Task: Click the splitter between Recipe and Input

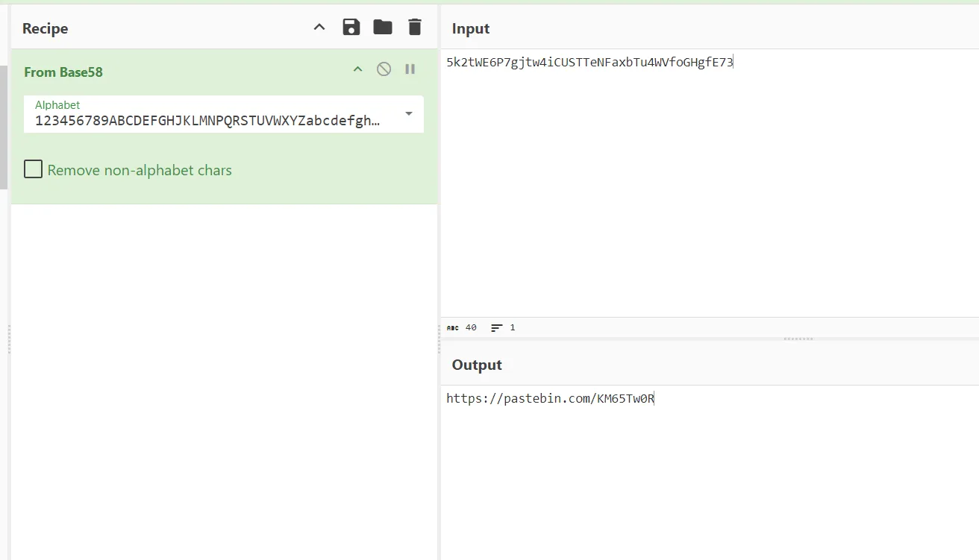Action: [x=439, y=339]
